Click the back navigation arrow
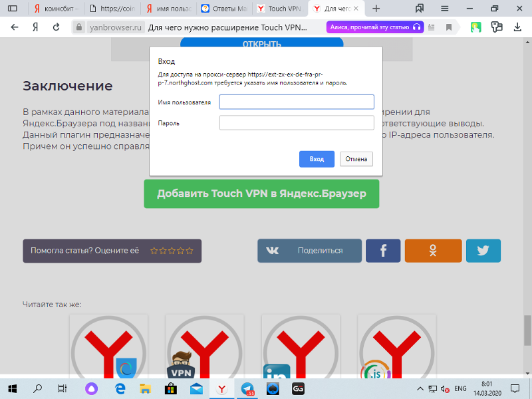 (x=14, y=27)
